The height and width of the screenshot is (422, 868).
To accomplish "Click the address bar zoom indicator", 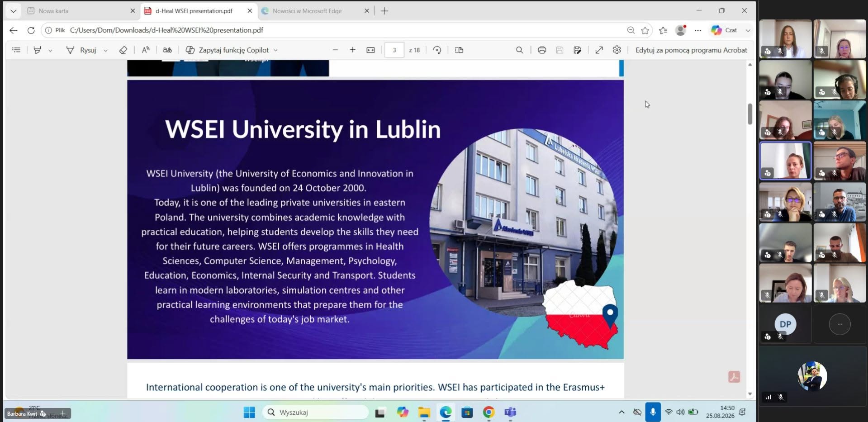I will click(631, 30).
